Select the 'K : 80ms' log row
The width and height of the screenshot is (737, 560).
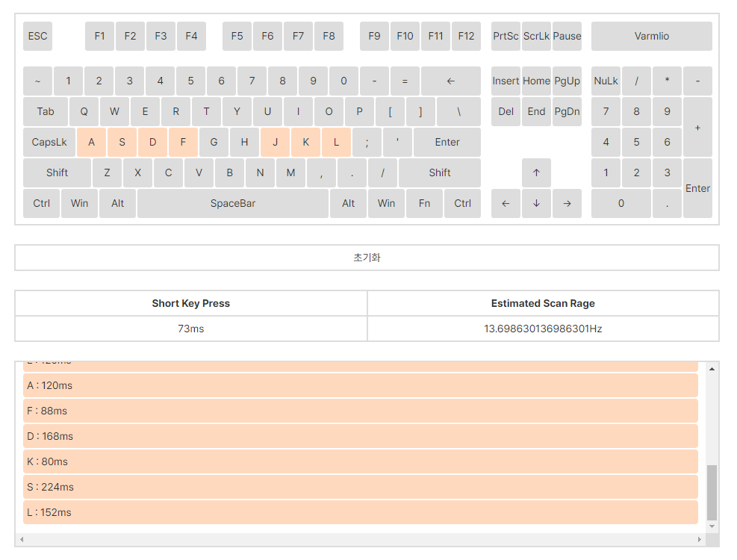[x=361, y=461]
